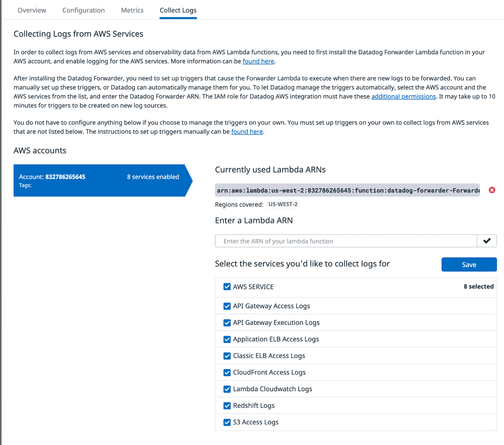Click the 'Tags:' label on account card
504x445 pixels.
[x=25, y=185]
